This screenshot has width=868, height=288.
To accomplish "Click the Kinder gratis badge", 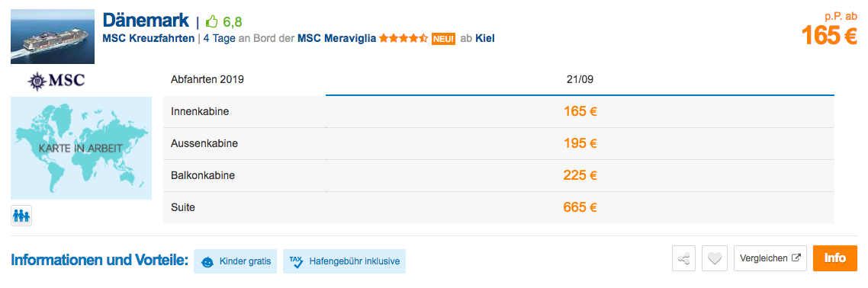I will tap(235, 261).
